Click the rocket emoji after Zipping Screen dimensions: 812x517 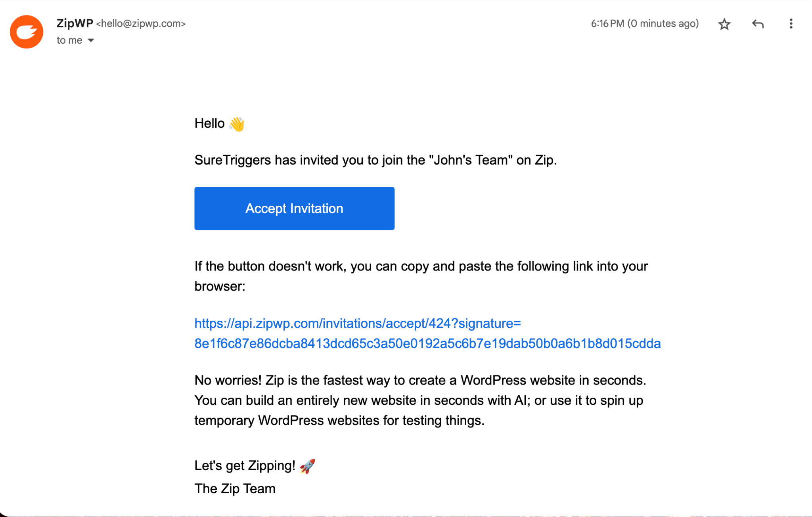point(307,466)
